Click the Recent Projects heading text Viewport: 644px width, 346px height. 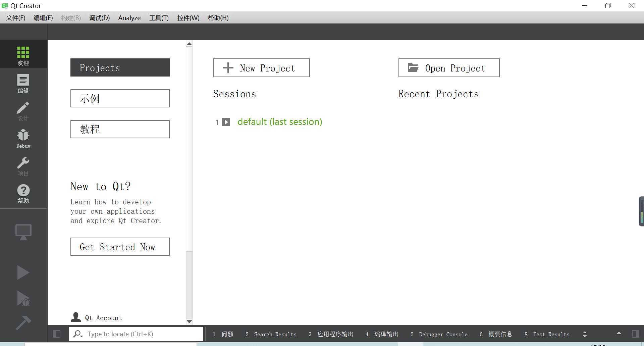point(438,94)
